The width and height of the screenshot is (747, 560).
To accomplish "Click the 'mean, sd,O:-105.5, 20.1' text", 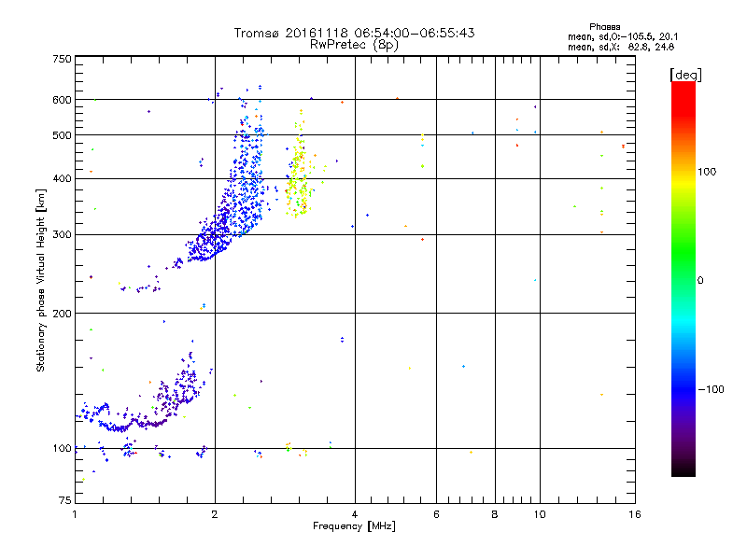I will pos(623,36).
